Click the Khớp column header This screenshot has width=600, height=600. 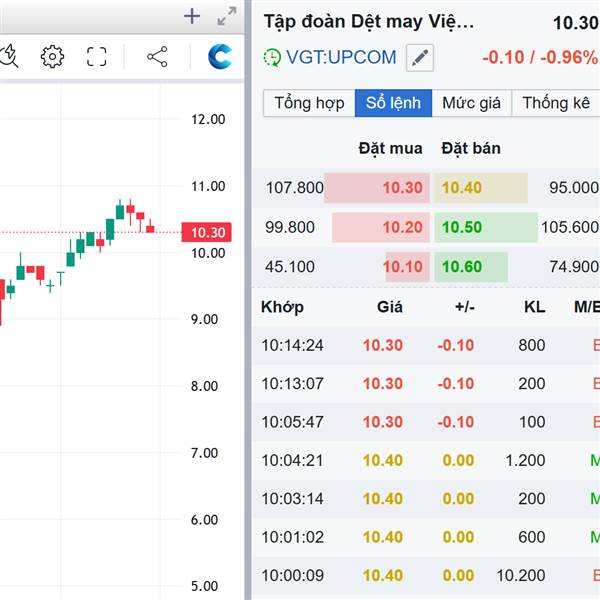[282, 307]
